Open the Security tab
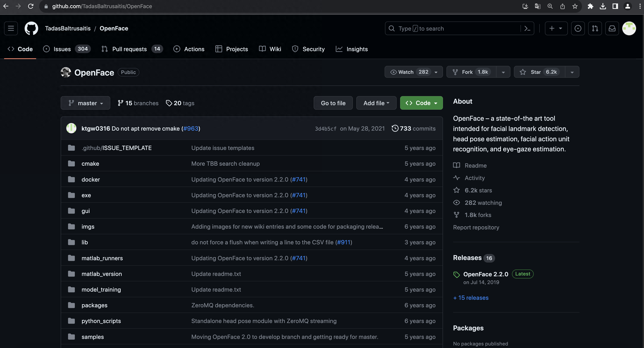 (x=308, y=49)
